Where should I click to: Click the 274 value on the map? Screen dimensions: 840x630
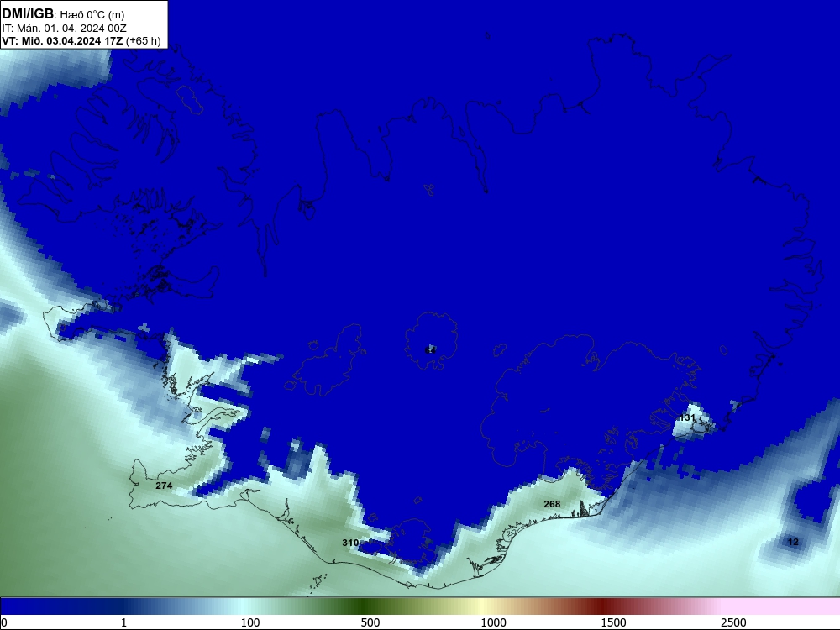164,486
